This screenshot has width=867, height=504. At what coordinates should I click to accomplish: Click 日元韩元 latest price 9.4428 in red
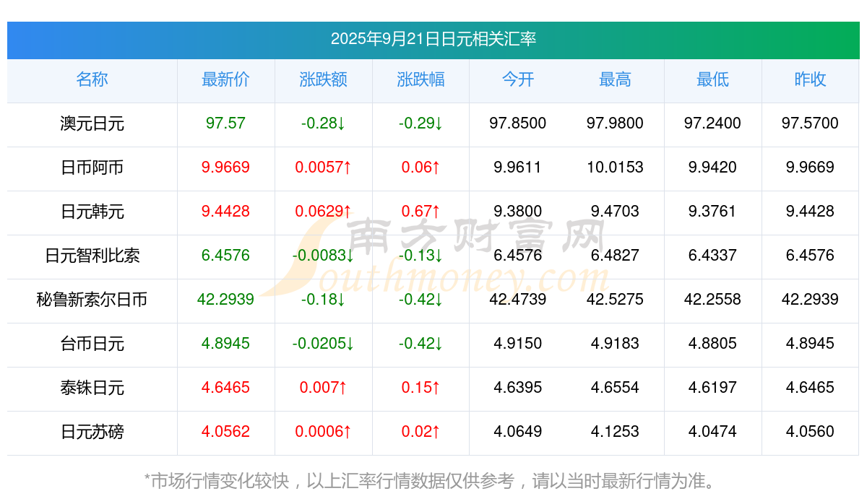pos(226,212)
